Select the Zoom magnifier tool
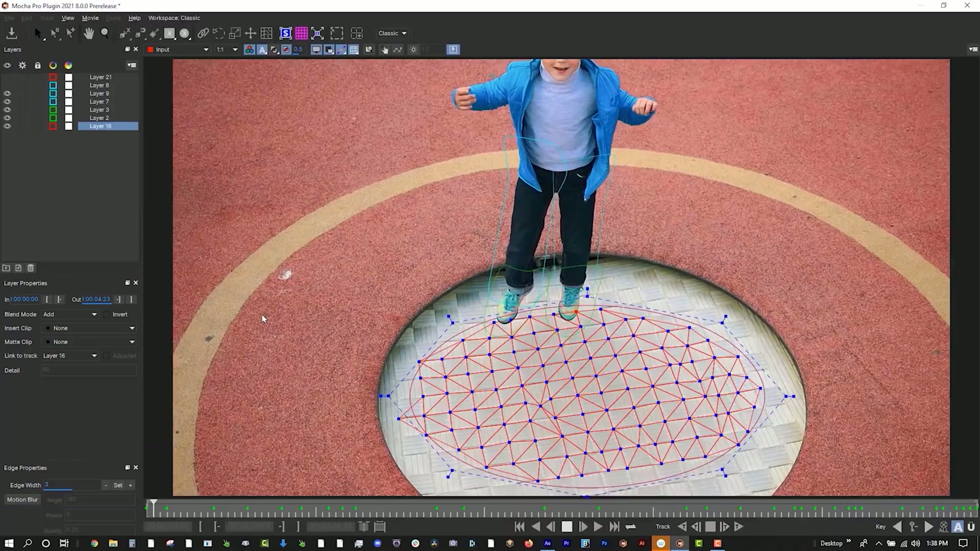Viewport: 980px width, 551px height. (105, 33)
